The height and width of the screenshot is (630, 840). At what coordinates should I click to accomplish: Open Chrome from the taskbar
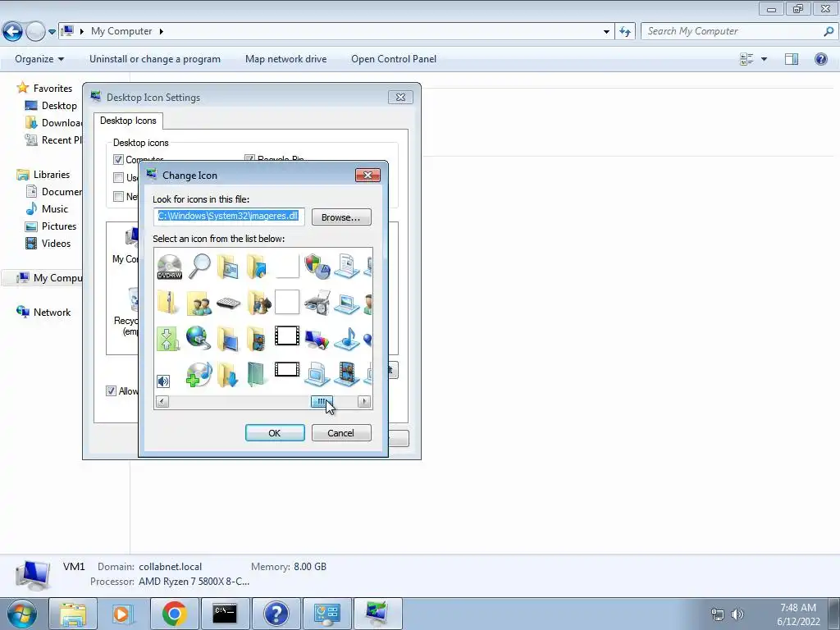[174, 614]
